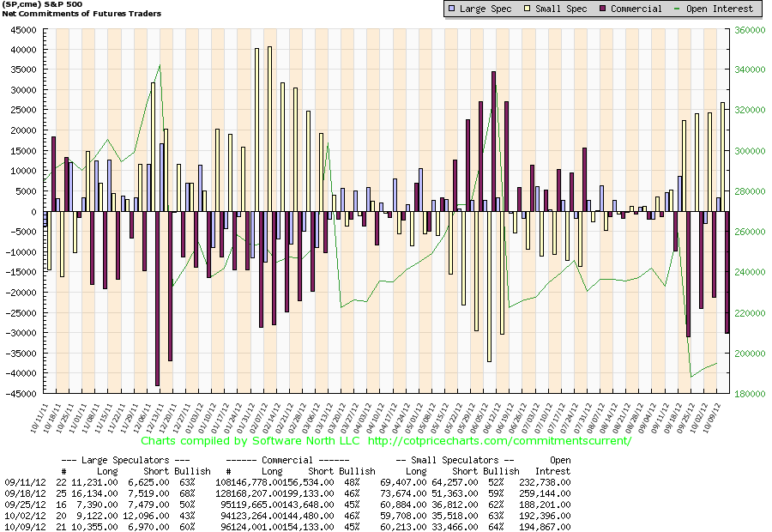
Task: Click the open interest value 188,201.00
Action: click(x=545, y=505)
